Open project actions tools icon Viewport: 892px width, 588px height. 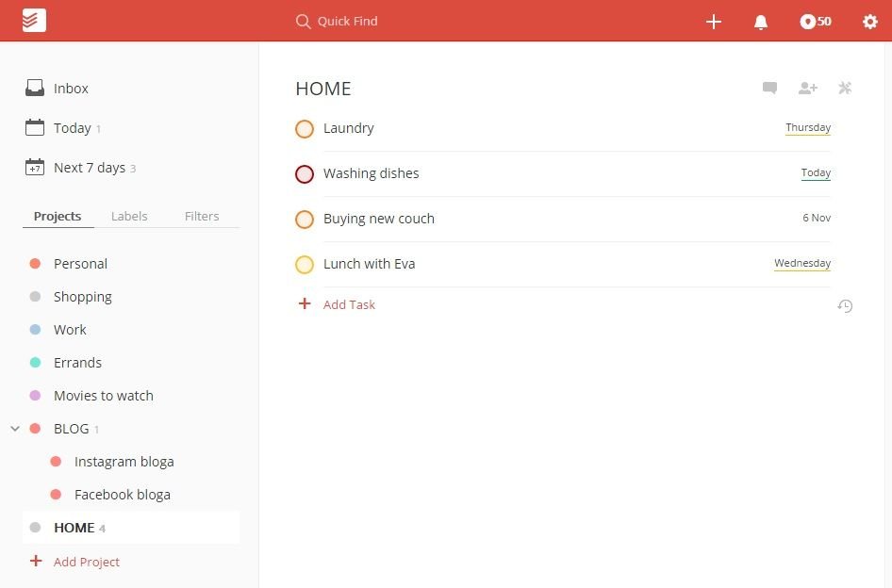pyautogui.click(x=845, y=89)
